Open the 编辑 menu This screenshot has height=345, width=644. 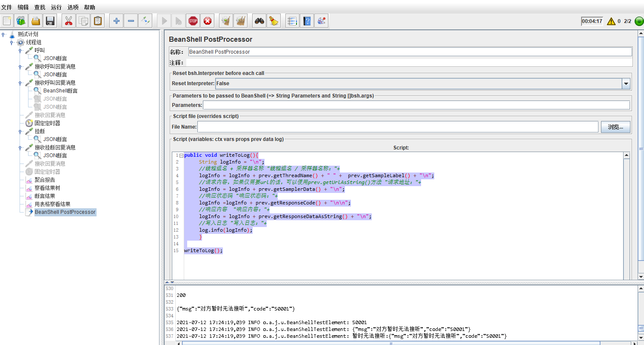click(23, 7)
